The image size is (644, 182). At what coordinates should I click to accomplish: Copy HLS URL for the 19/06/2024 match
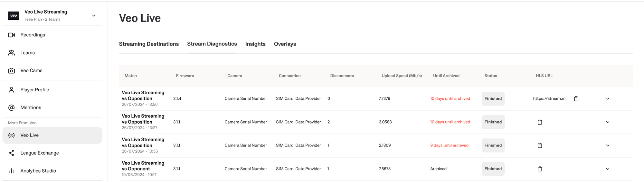540,169
